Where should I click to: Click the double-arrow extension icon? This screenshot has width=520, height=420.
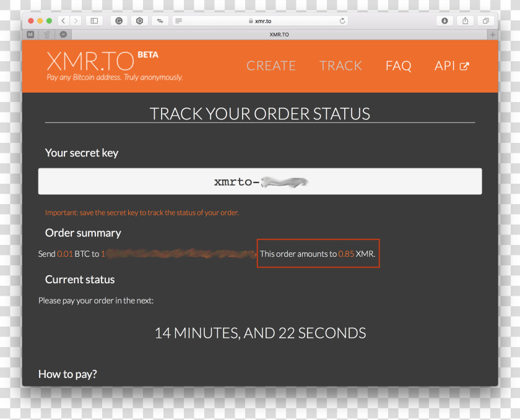tap(160, 21)
